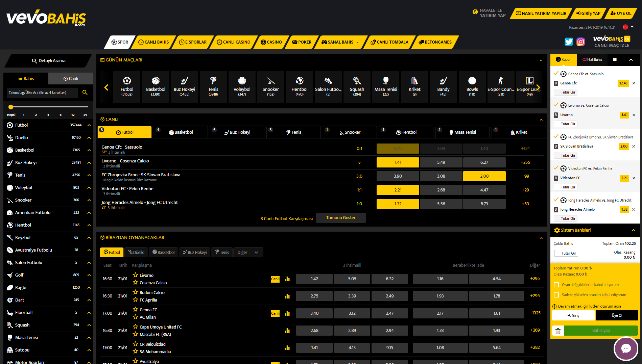Click statistics bar icon for Budoni Calcio match
This screenshot has width=642, height=364.
[x=287, y=296]
